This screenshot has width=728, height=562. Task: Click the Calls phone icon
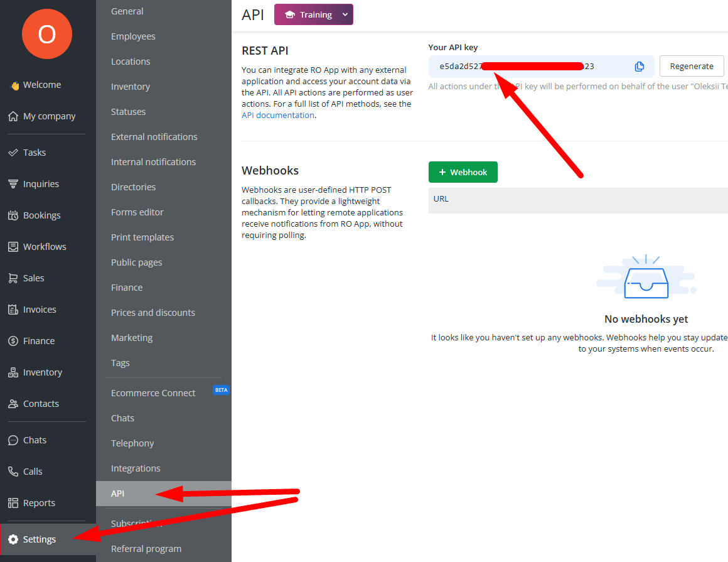pyautogui.click(x=13, y=472)
